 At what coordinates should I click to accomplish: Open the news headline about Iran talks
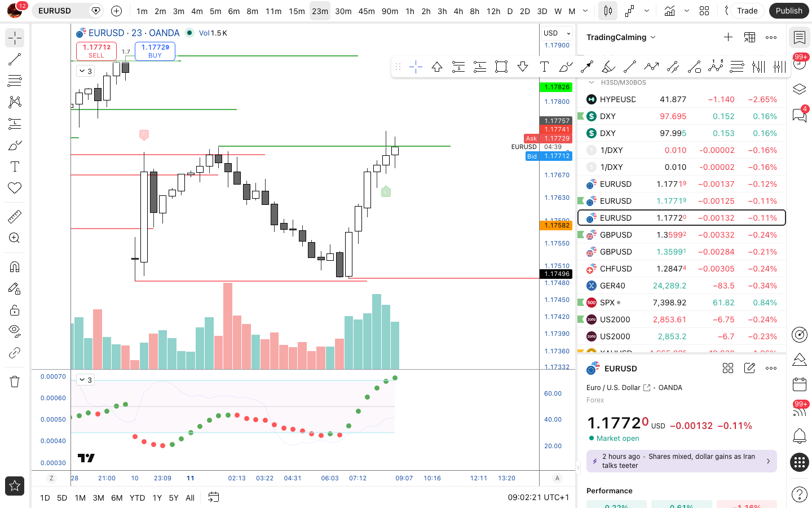tap(682, 461)
